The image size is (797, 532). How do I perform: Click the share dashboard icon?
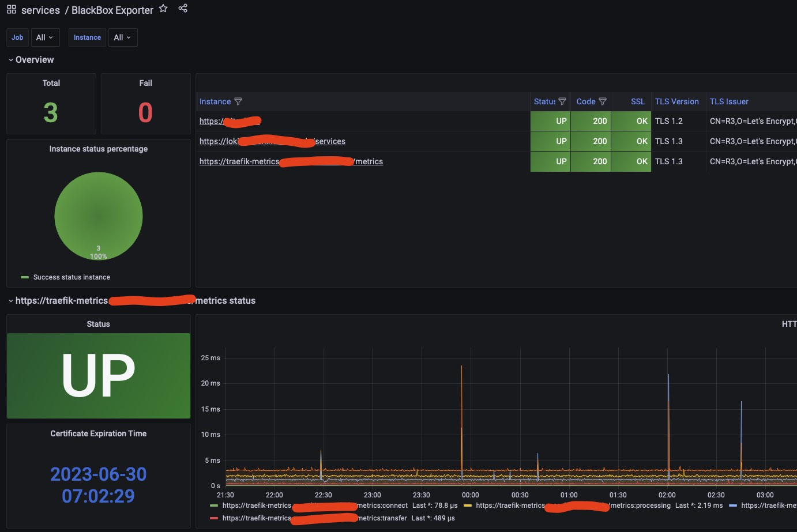183,9
